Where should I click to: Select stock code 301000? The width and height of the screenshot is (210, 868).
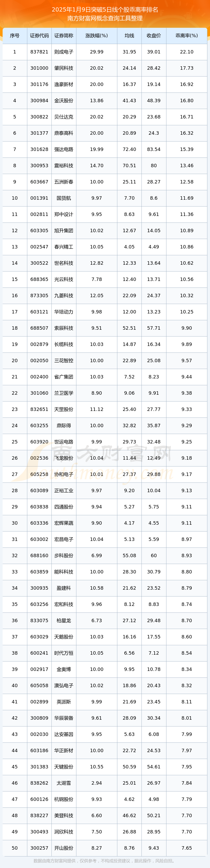point(39,68)
